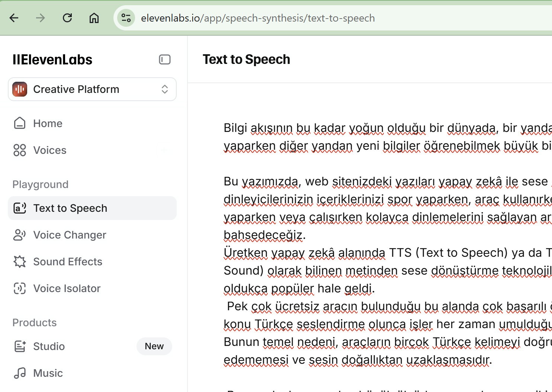Select Voices in the navigation menu
The image size is (552, 392).
(49, 150)
